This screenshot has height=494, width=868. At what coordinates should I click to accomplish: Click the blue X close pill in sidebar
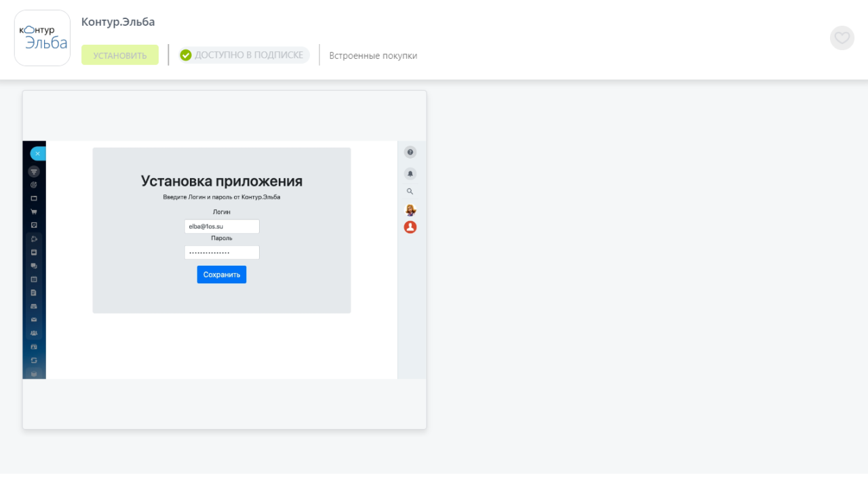pos(37,154)
